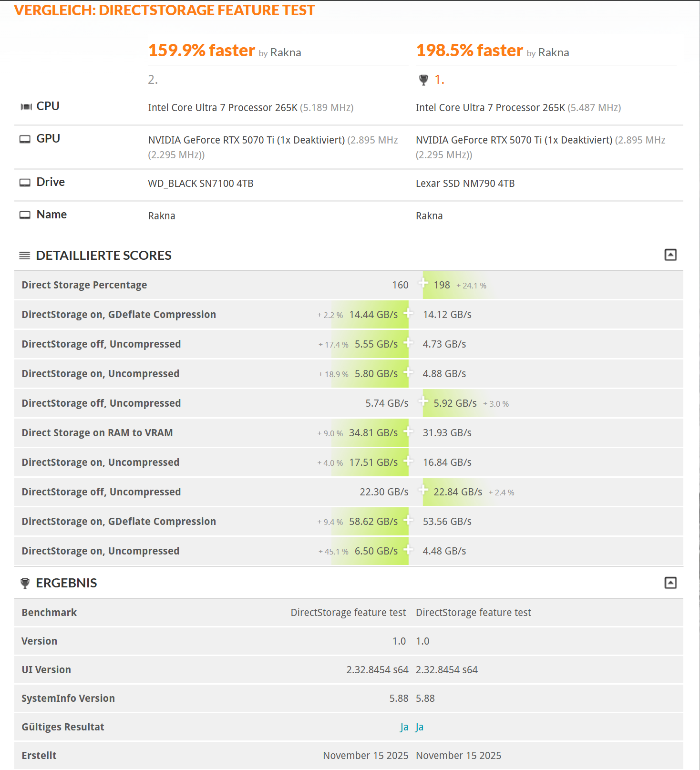Open the 159.9% faster result link
The image size is (700, 770).
pyautogui.click(x=202, y=51)
